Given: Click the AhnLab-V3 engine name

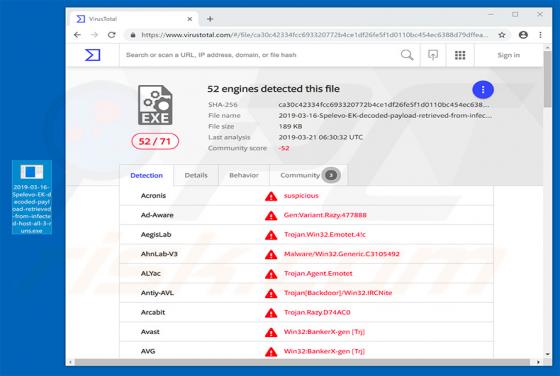Looking at the screenshot, I should pos(159,254).
